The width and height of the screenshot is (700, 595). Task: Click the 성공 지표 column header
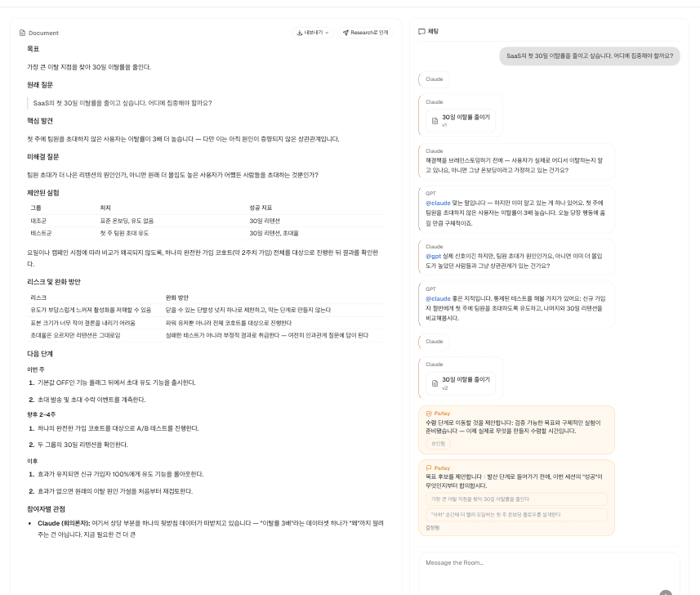point(261,208)
